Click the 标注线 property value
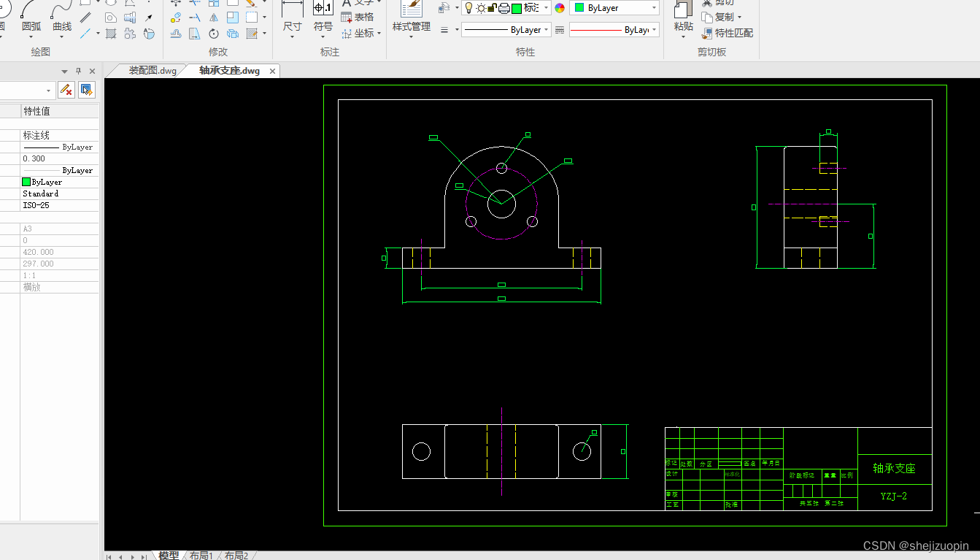The image size is (980, 560). click(36, 135)
